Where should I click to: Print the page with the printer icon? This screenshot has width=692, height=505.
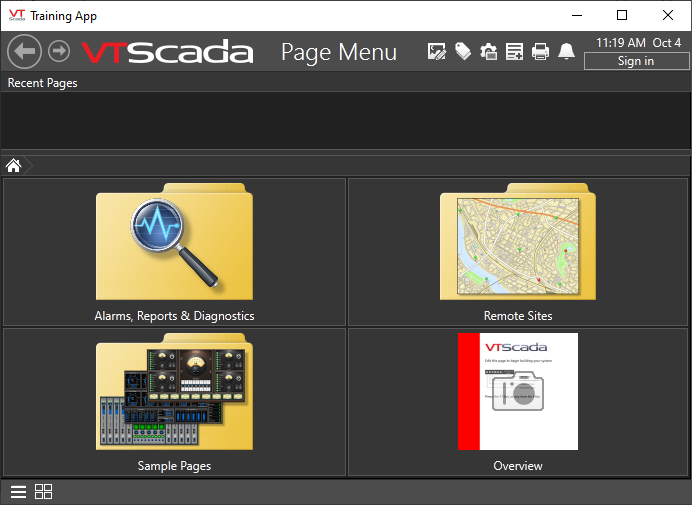click(x=541, y=52)
